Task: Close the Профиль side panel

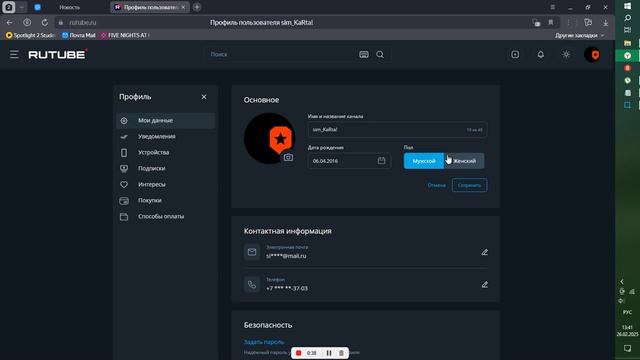Action: pyautogui.click(x=204, y=97)
